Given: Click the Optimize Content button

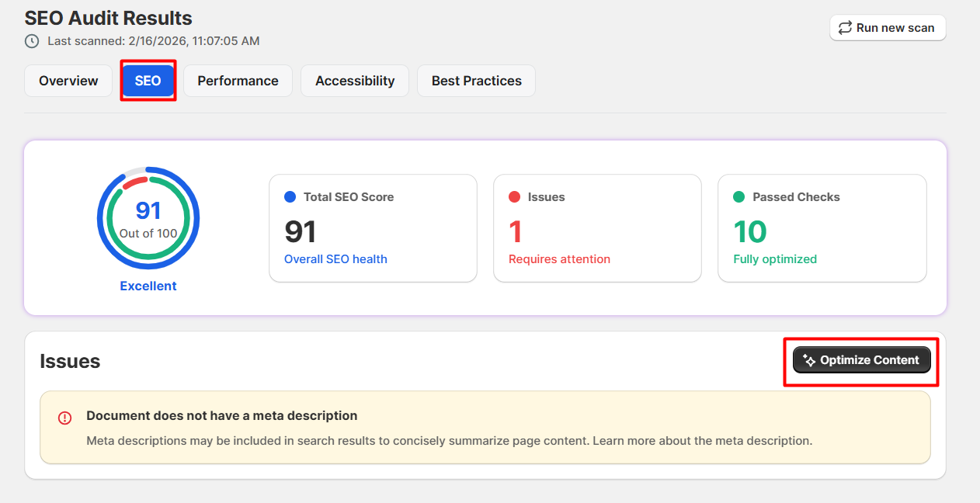Looking at the screenshot, I should click(x=861, y=360).
